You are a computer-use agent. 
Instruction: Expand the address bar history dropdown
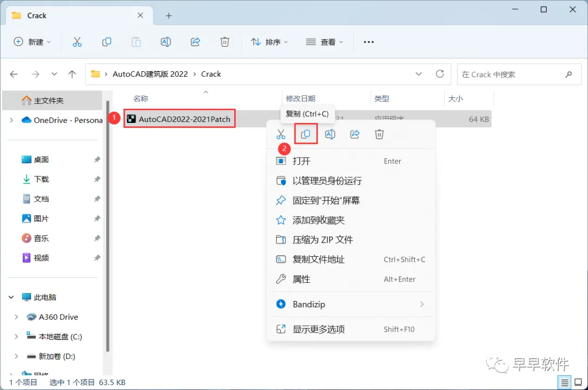pos(419,74)
